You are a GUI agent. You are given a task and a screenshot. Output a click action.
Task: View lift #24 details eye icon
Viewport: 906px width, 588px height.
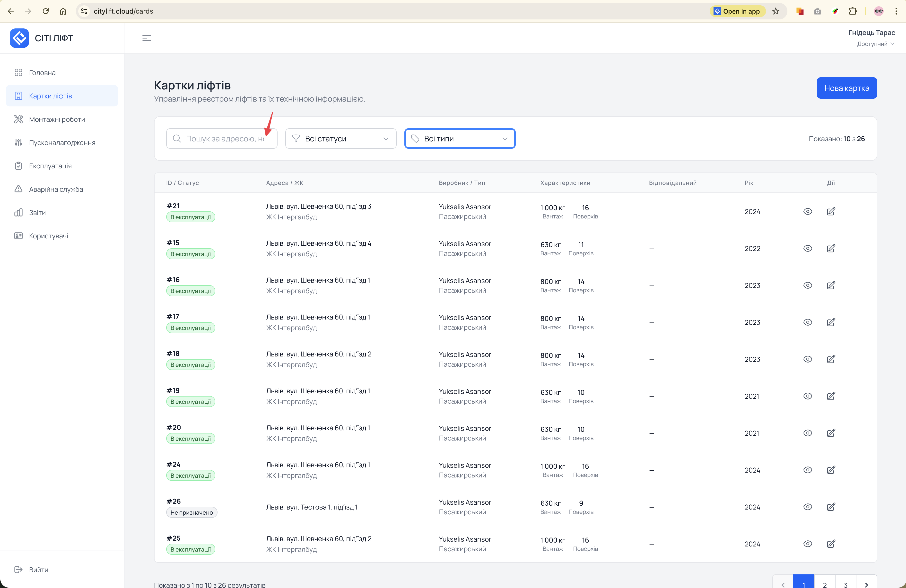click(808, 470)
